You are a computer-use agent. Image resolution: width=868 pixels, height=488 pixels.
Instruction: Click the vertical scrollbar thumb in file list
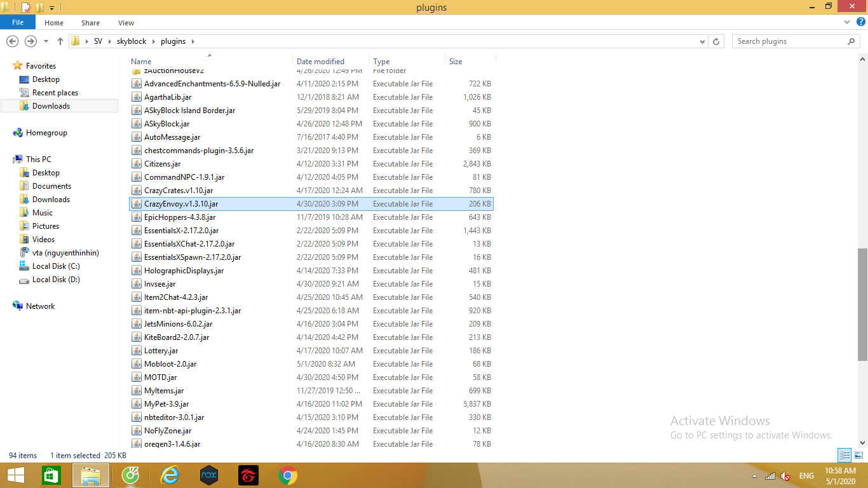pos(862,304)
